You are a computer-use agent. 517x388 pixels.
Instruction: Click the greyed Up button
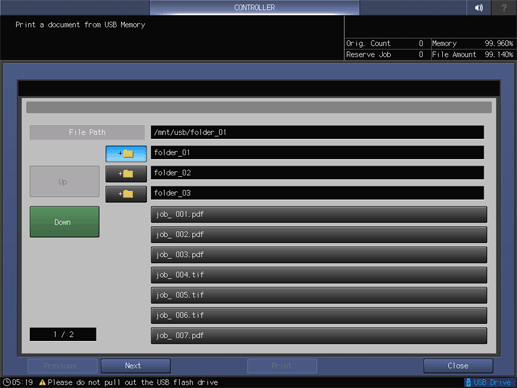click(65, 182)
